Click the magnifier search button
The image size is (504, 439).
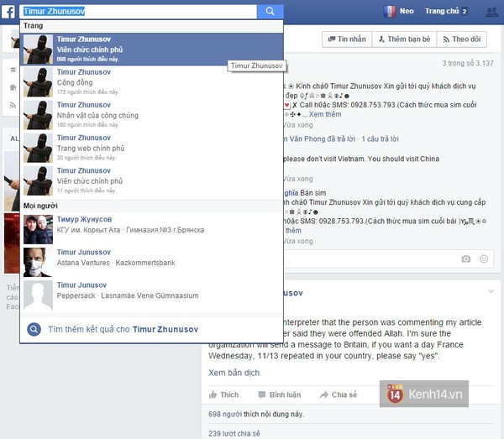(x=270, y=12)
